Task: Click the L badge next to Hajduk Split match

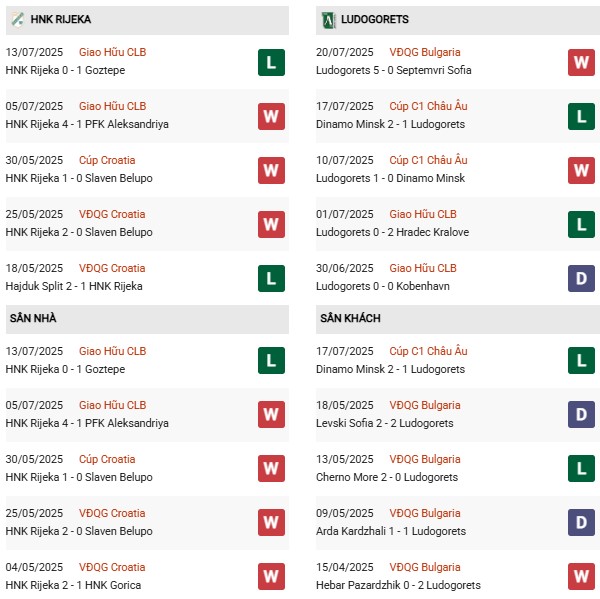Action: click(x=271, y=278)
